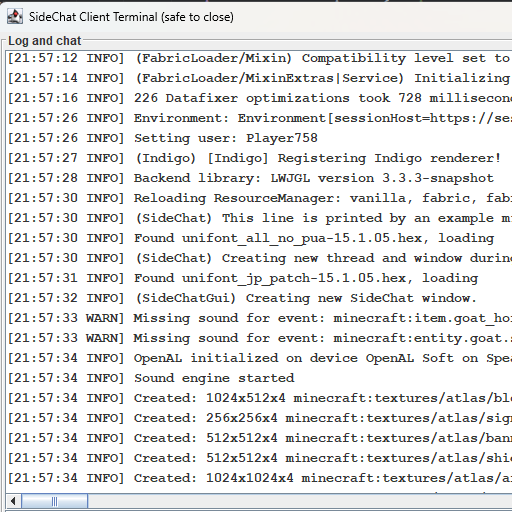
Task: Click the SideChat window title icon
Action: coord(15,17)
